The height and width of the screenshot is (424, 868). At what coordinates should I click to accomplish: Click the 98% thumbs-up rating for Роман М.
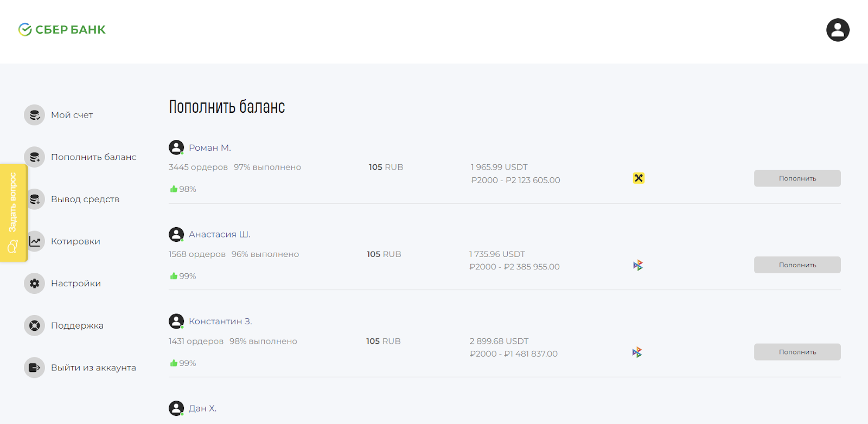click(x=183, y=189)
